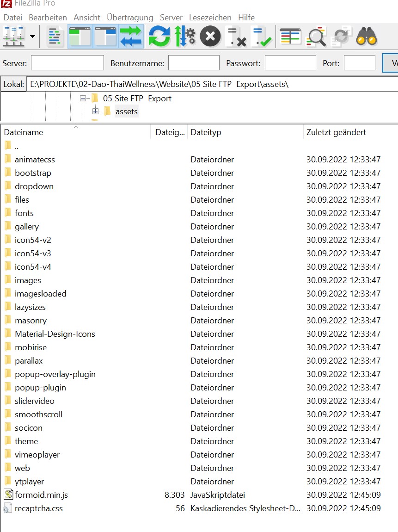
Task: Search for files with the binoculars icon
Action: point(367,37)
